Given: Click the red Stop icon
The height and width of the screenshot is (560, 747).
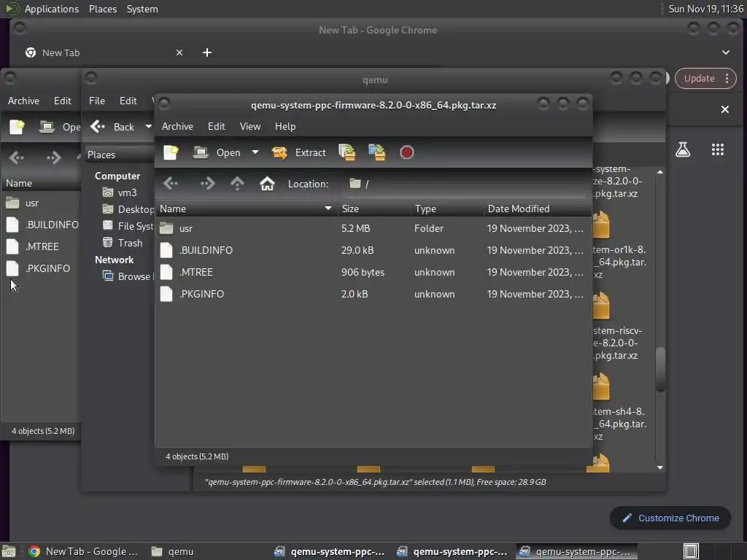Looking at the screenshot, I should [406, 152].
